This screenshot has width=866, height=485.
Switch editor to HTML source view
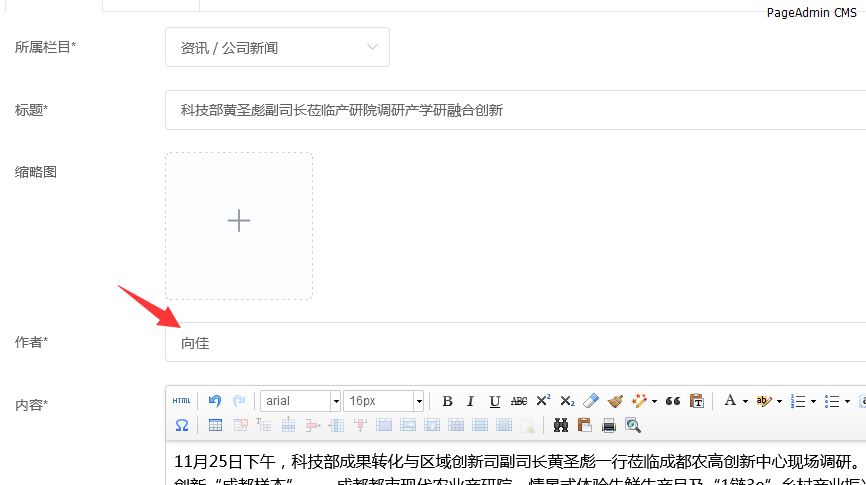pos(181,401)
